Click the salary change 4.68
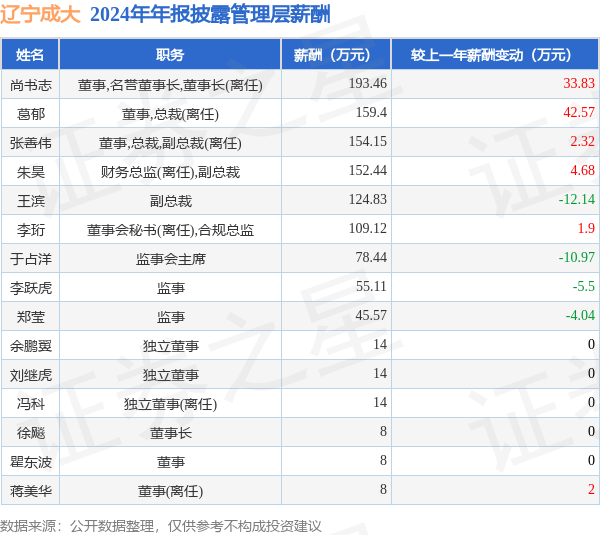This screenshot has height=535, width=600. coord(582,170)
